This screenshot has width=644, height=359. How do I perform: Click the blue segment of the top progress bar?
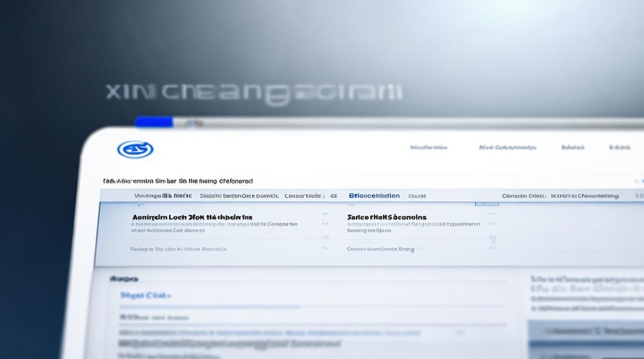(x=153, y=122)
